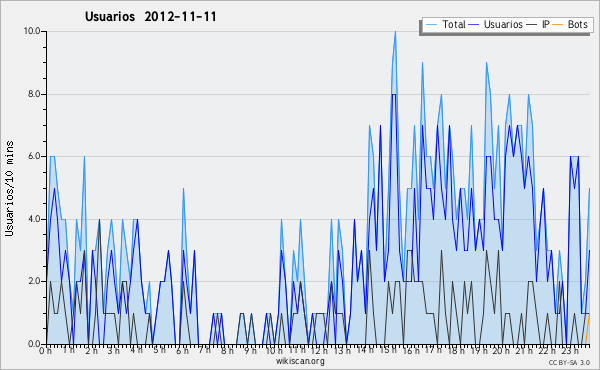Viewport: 600px width, 370px height.
Task: Click the light blue Total legend line
Action: (x=431, y=25)
